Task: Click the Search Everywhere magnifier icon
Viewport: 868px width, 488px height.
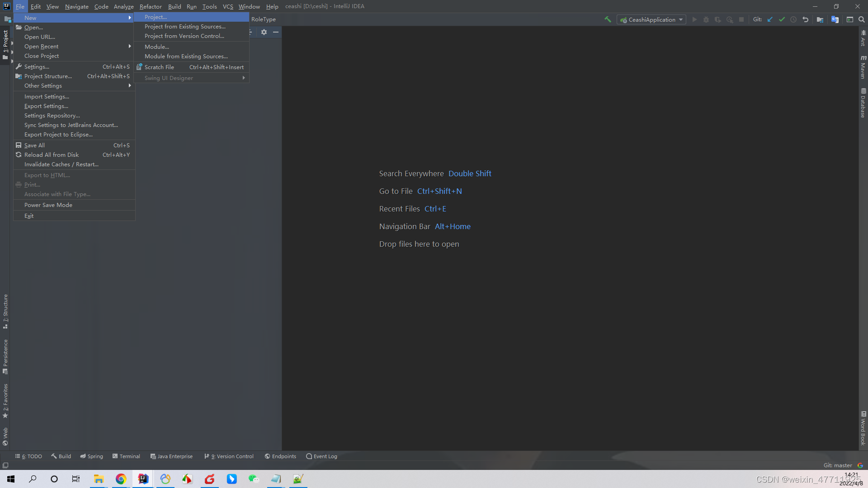Action: click(862, 19)
